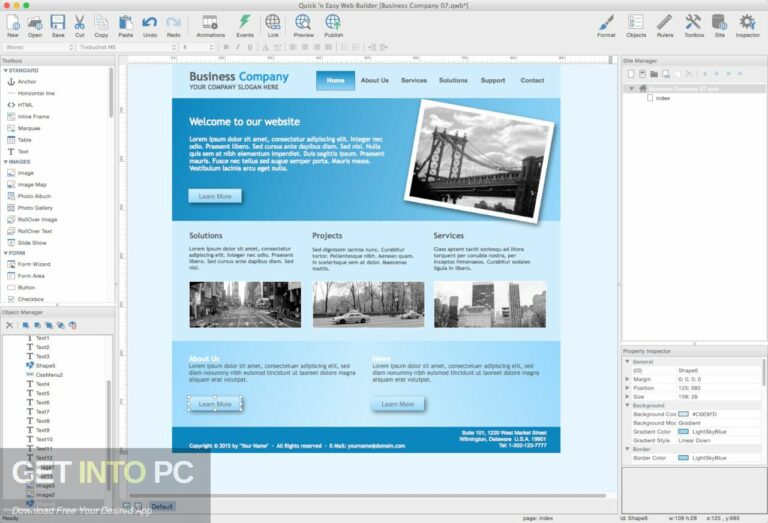Paste using the Paste toolbar icon
This screenshot has height=523, width=768.
click(125, 26)
